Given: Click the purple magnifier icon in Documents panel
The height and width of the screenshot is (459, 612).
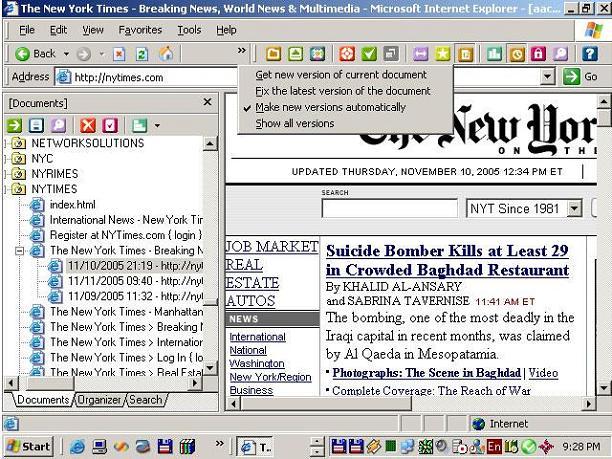Looking at the screenshot, I should tap(58, 125).
